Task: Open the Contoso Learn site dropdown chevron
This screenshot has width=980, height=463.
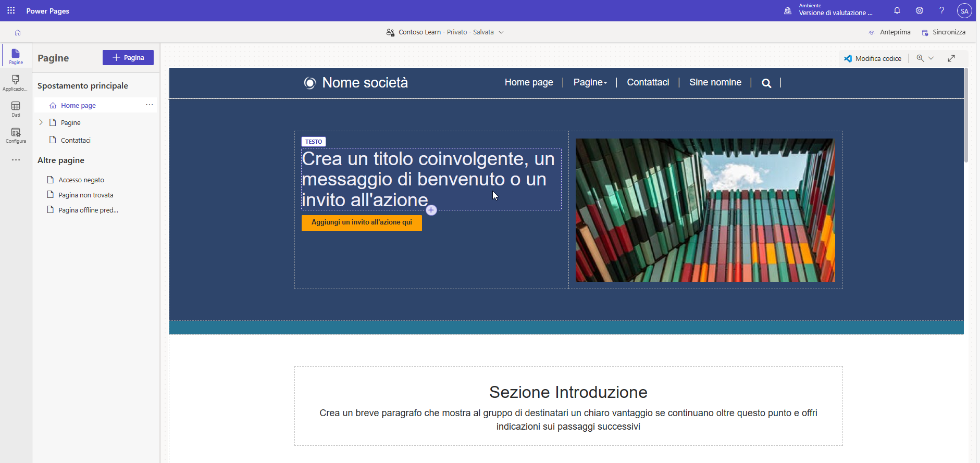Action: click(x=501, y=32)
